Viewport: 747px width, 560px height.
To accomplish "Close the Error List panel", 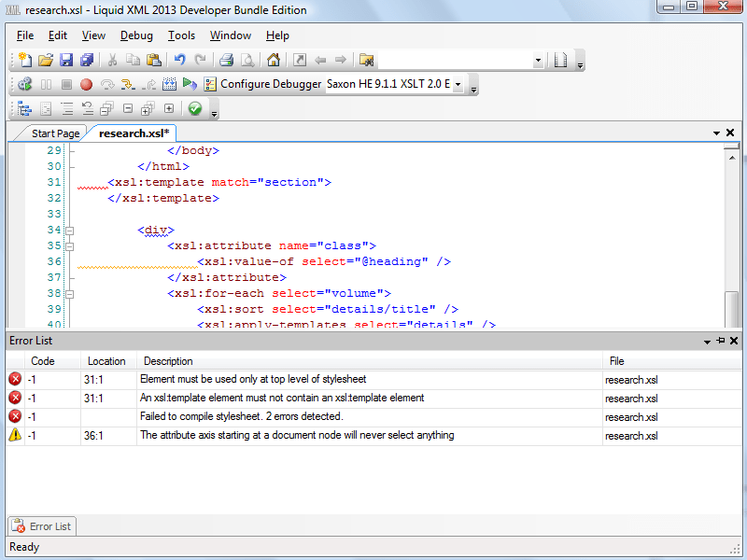I will tap(734, 341).
